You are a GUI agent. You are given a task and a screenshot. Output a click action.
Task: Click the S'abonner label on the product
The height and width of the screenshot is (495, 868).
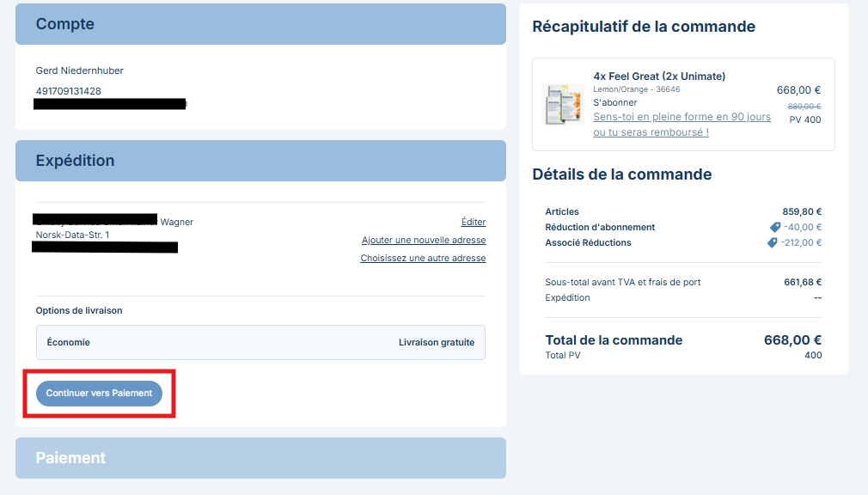pyautogui.click(x=615, y=102)
